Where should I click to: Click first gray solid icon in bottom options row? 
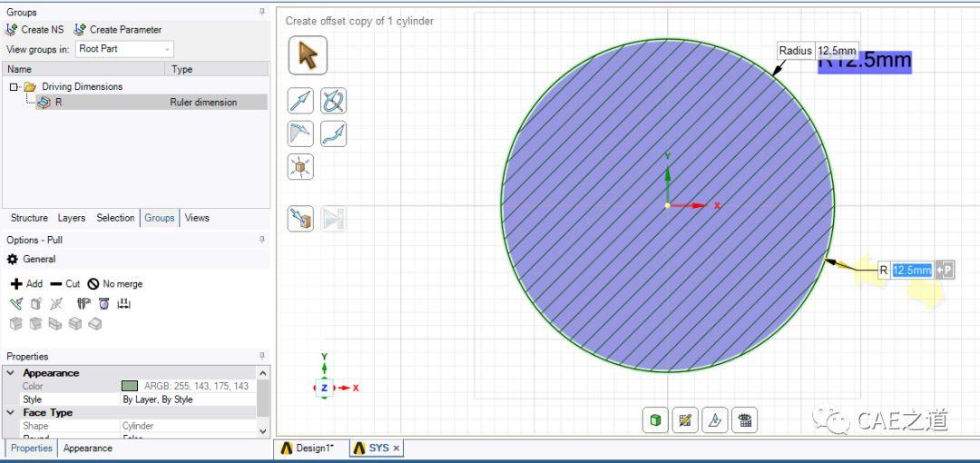pos(16,323)
